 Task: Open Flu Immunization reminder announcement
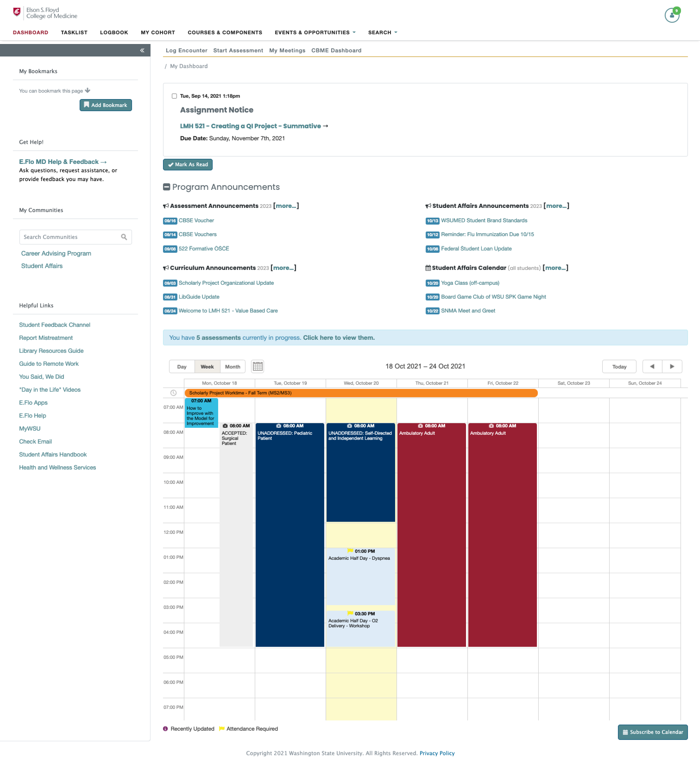pyautogui.click(x=487, y=234)
